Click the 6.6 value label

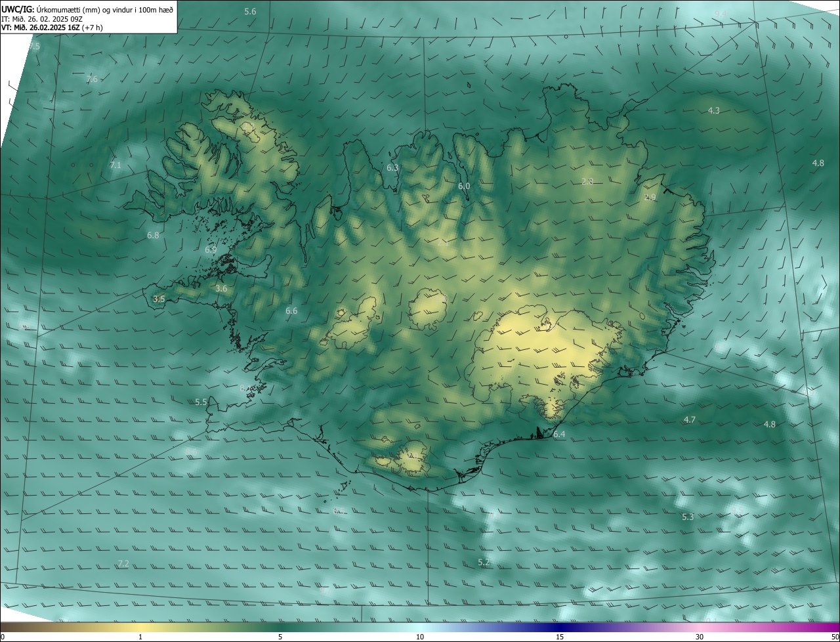[291, 310]
